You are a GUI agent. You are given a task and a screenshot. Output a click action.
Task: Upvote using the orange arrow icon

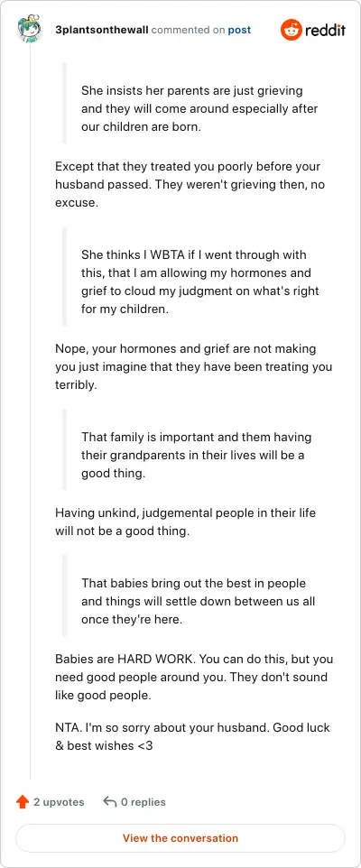[x=23, y=801]
